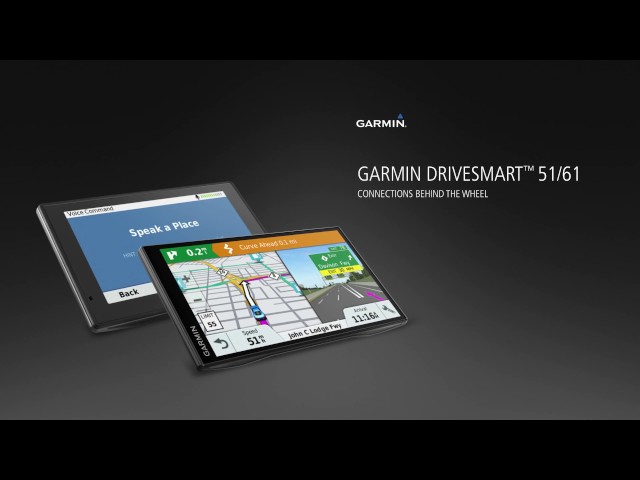The image size is (640, 480).
Task: Click the "GARMIN DRIVESMART 51/61" heading
Action: [468, 174]
